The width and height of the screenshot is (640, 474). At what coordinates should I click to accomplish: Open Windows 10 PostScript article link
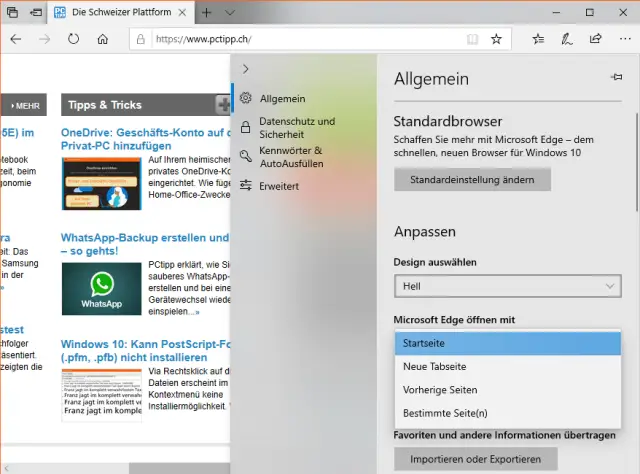click(146, 351)
